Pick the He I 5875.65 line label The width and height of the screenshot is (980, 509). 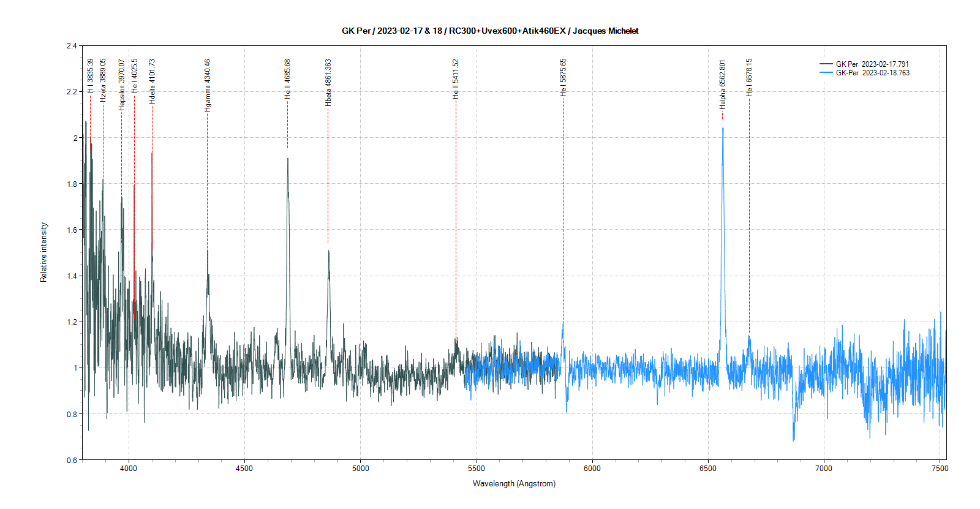tap(563, 77)
